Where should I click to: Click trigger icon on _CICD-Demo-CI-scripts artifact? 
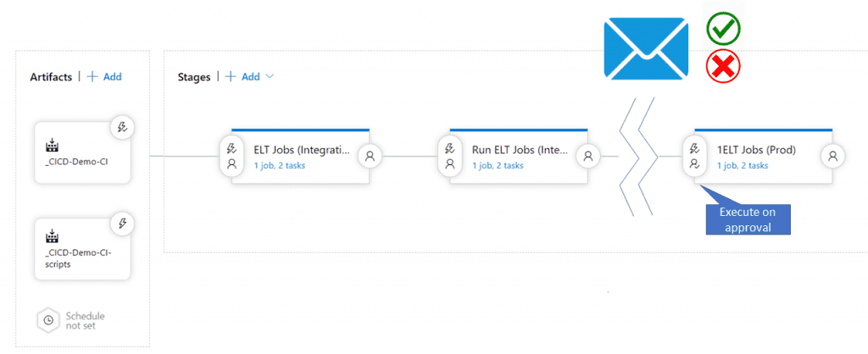click(123, 224)
